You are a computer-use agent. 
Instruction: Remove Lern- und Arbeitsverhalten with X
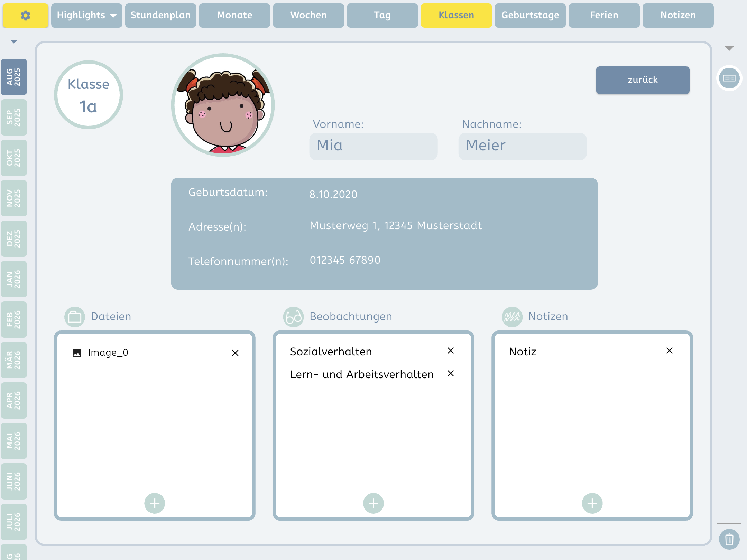451,374
